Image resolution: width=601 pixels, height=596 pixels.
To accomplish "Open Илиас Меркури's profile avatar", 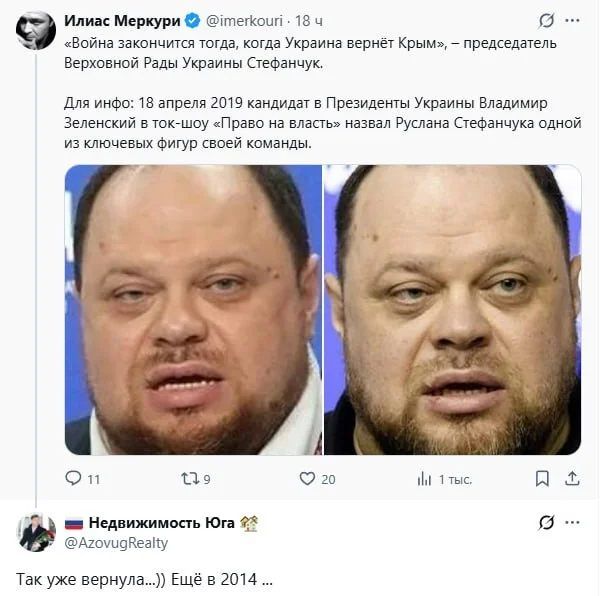I will pos(36,30).
